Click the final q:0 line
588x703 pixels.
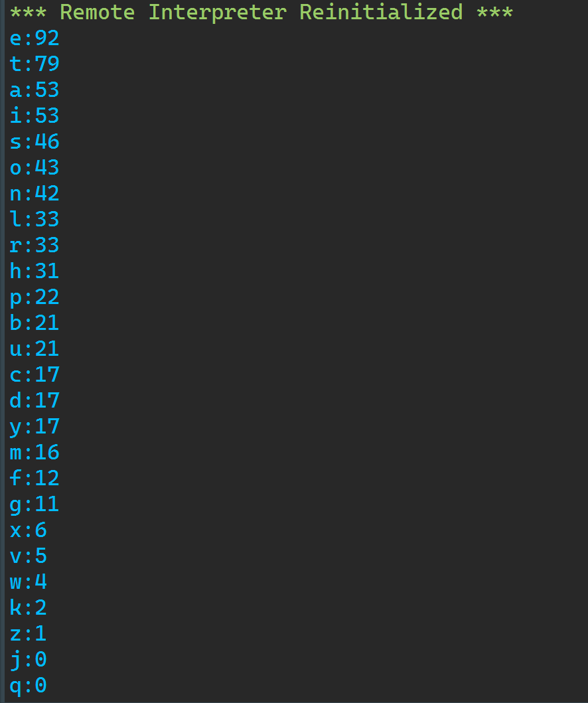coord(29,685)
